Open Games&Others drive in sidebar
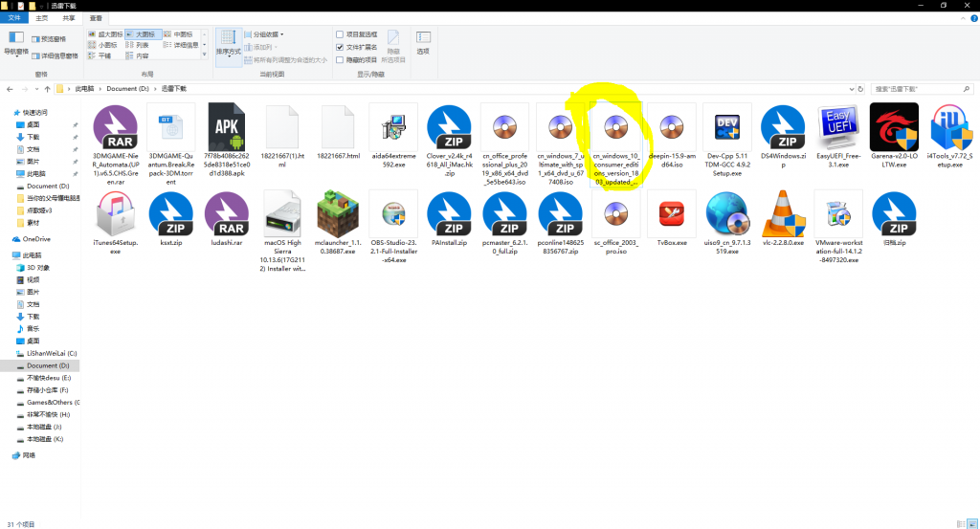 pyautogui.click(x=53, y=403)
